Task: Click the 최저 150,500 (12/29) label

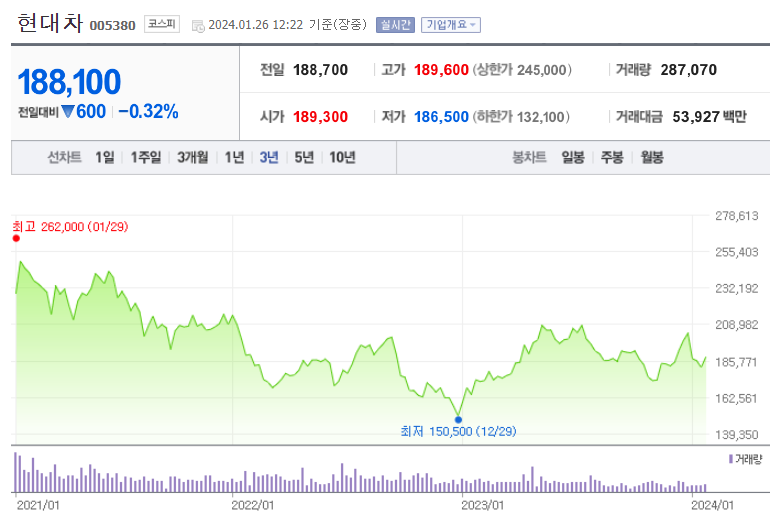Action: click(458, 431)
